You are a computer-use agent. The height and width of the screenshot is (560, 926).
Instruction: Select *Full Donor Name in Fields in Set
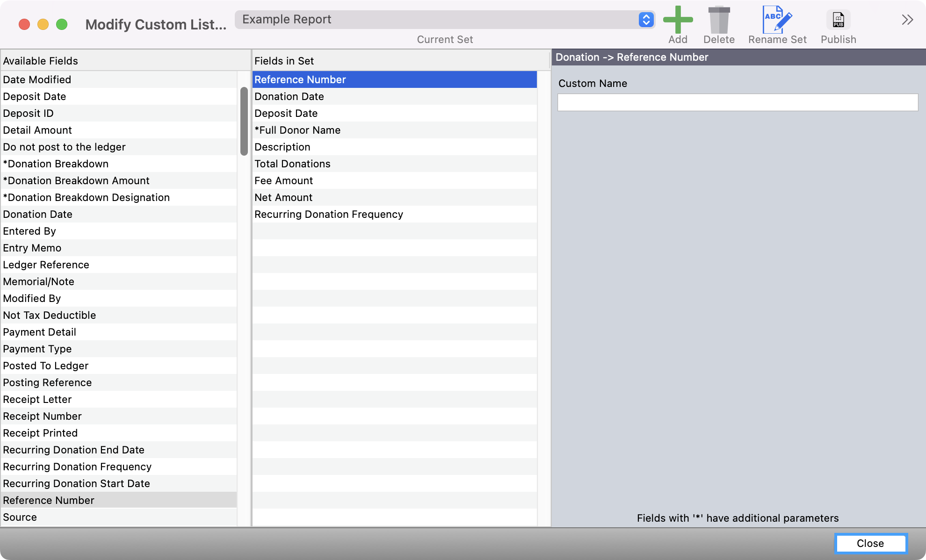(297, 130)
